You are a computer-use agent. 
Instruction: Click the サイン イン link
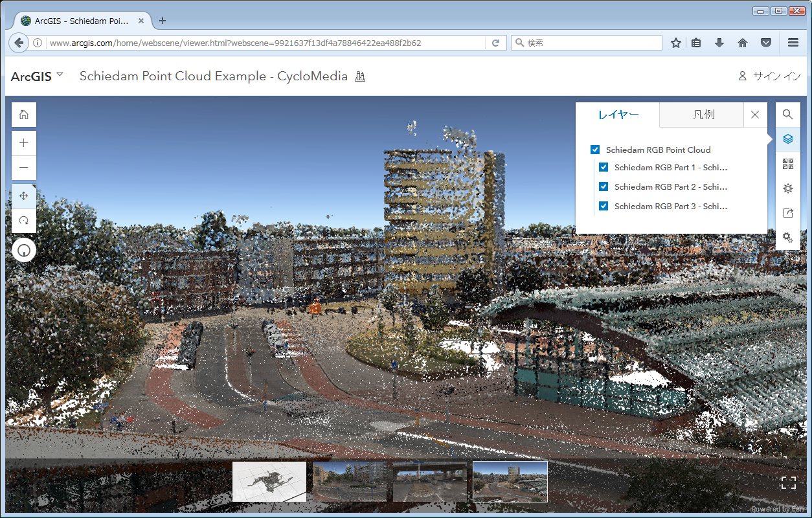point(776,76)
